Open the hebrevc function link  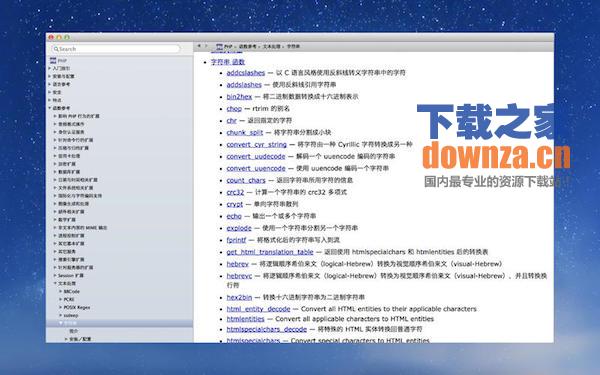click(239, 276)
